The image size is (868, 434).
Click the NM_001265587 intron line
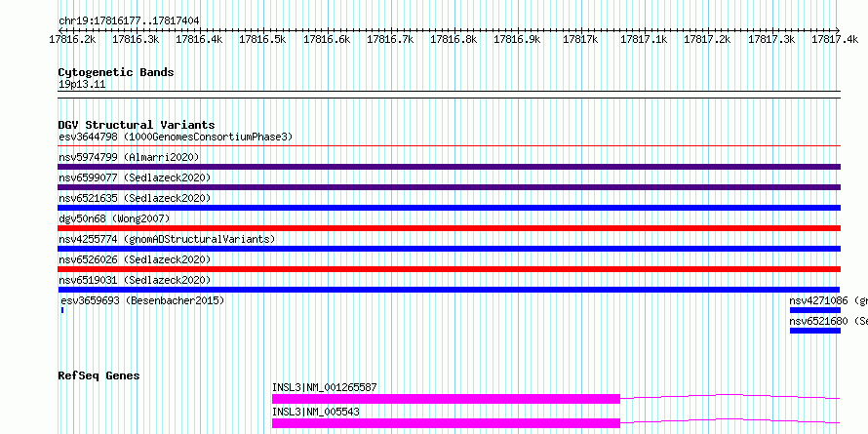tap(730, 396)
